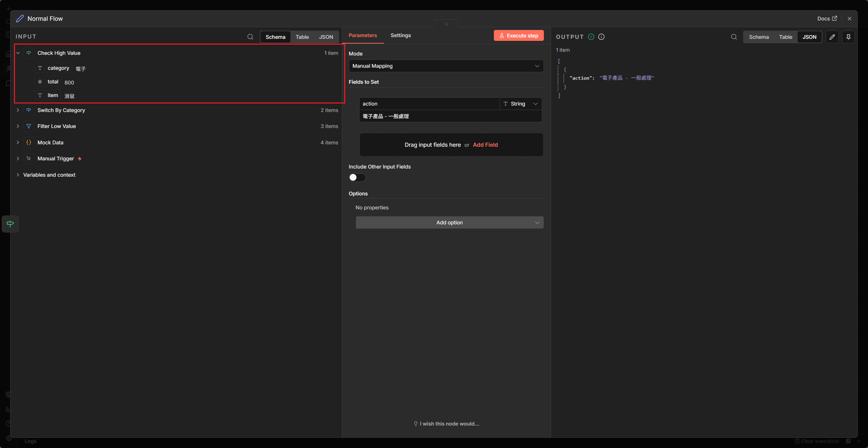Click the action field value input
The width and height of the screenshot is (868, 448).
pos(450,116)
